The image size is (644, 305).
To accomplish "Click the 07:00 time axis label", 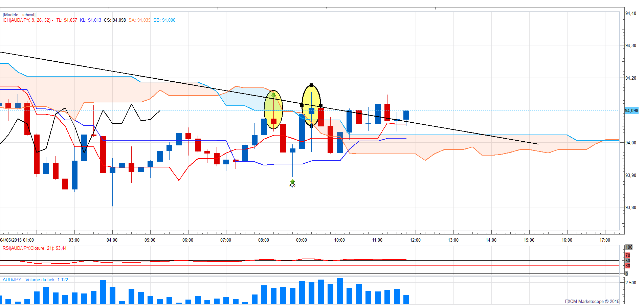I will [x=226, y=240].
